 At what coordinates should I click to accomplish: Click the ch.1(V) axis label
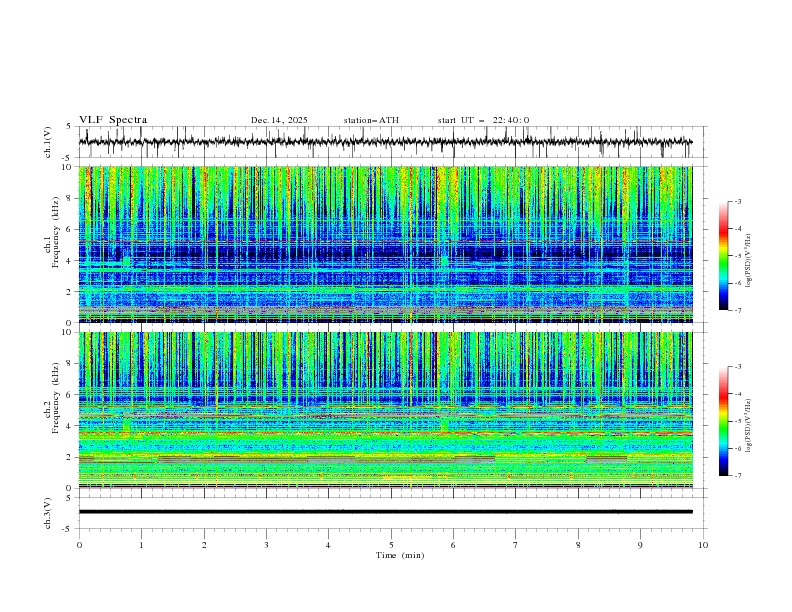point(49,142)
